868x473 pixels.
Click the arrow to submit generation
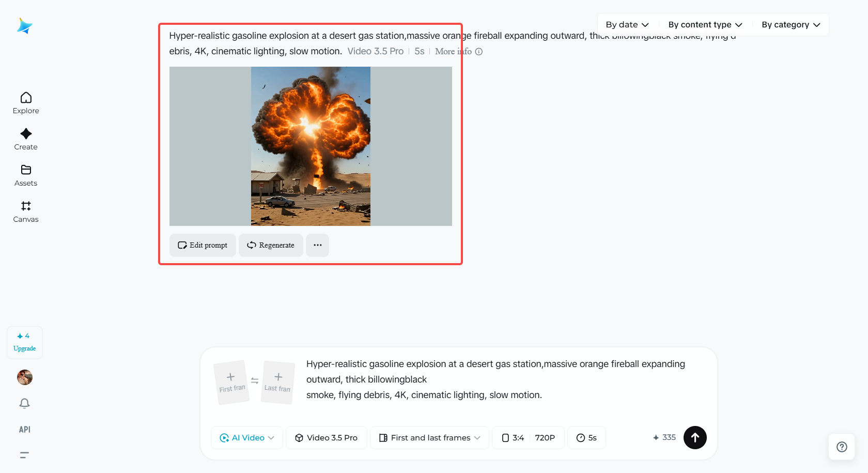coord(695,437)
